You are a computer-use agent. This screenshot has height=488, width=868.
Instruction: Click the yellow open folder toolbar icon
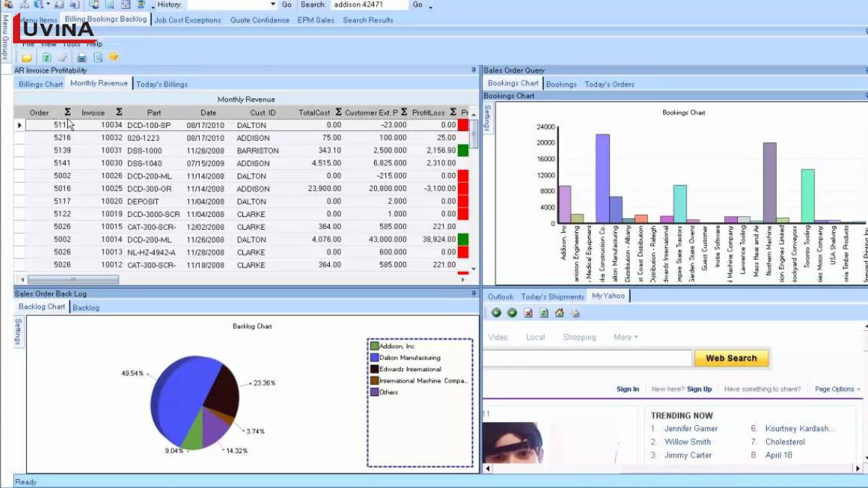pos(27,57)
